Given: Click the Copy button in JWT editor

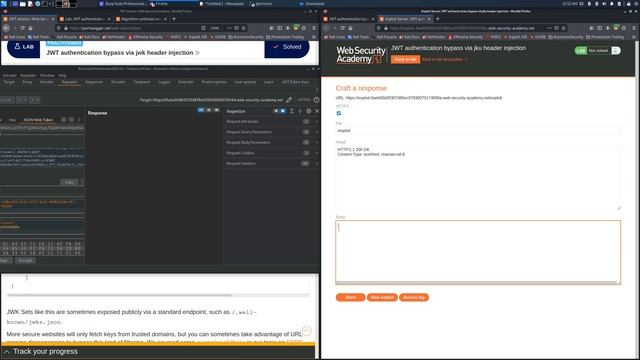Looking at the screenshot, I should (x=69, y=182).
